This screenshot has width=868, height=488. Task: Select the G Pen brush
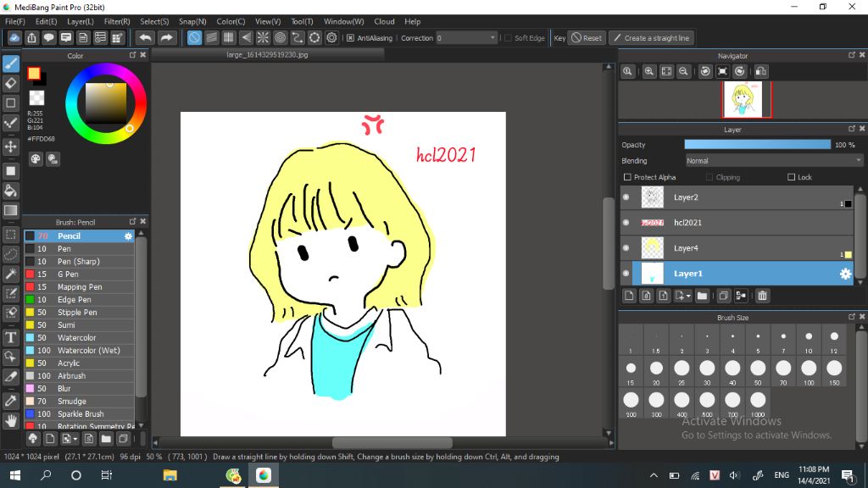click(x=79, y=274)
